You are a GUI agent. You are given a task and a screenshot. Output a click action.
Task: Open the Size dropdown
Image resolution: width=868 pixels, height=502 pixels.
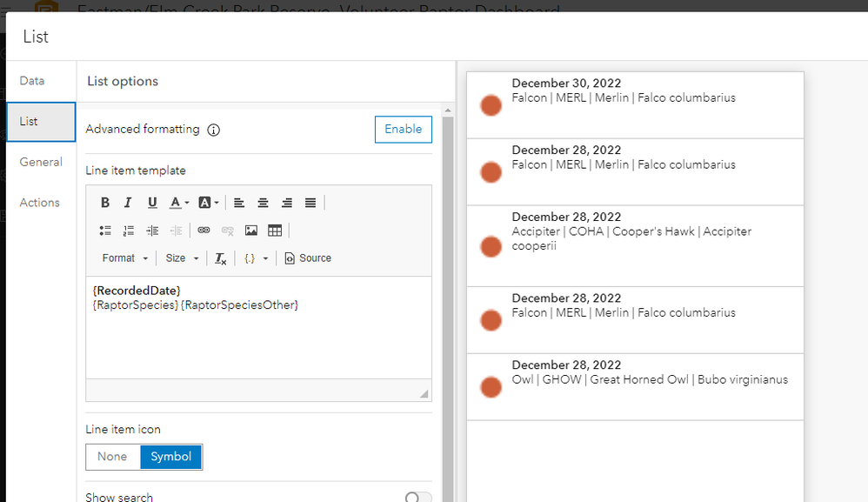pyautogui.click(x=182, y=258)
